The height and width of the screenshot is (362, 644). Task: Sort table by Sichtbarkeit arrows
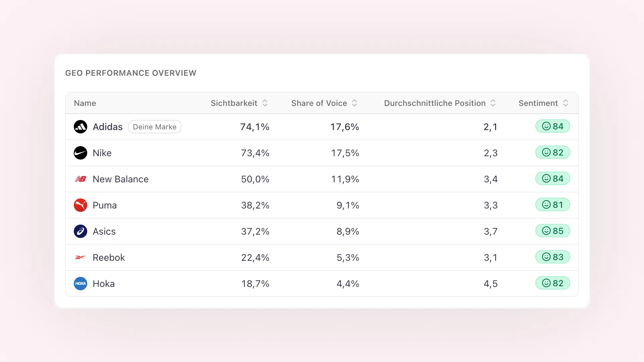265,103
